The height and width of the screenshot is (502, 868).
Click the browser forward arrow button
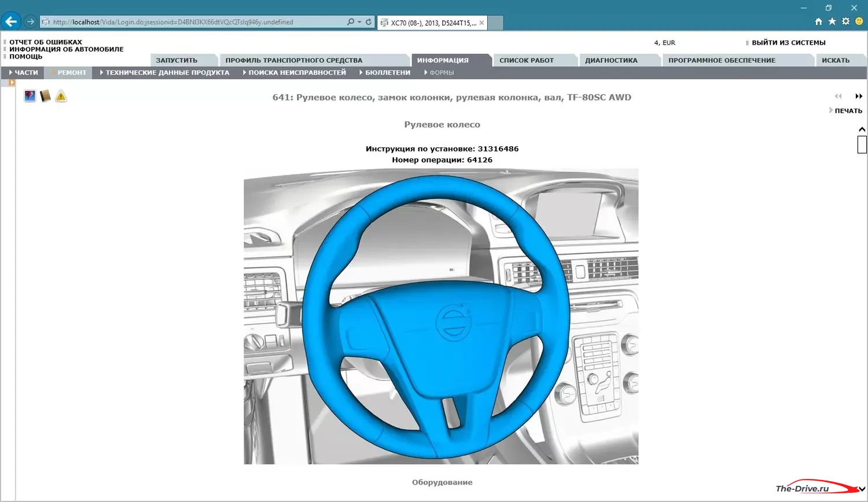(30, 22)
